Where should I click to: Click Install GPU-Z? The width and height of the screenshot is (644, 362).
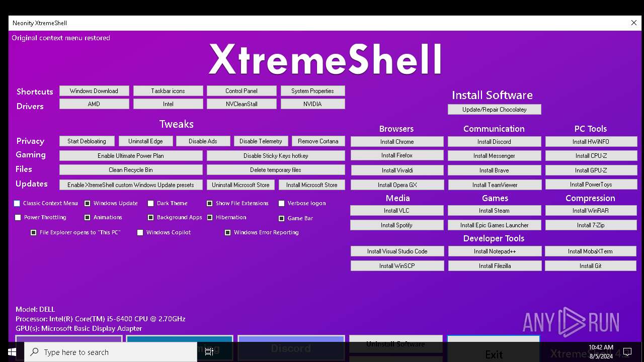(x=591, y=170)
